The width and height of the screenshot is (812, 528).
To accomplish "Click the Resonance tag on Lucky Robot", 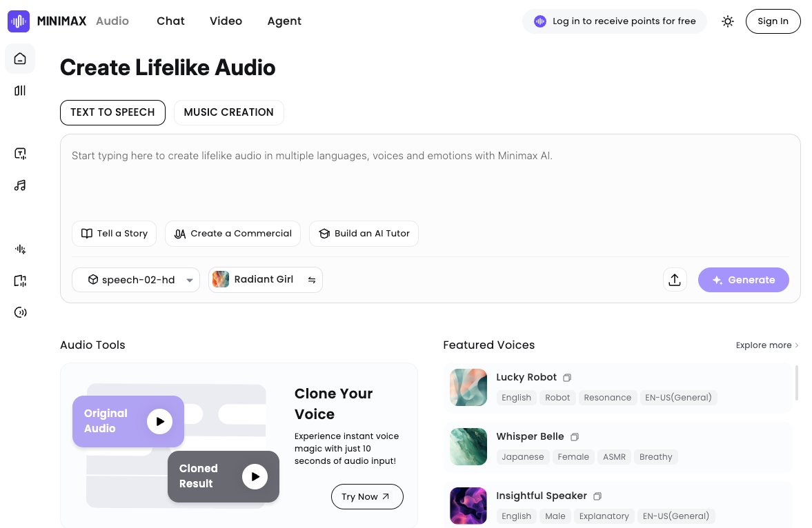I will 607,398.
